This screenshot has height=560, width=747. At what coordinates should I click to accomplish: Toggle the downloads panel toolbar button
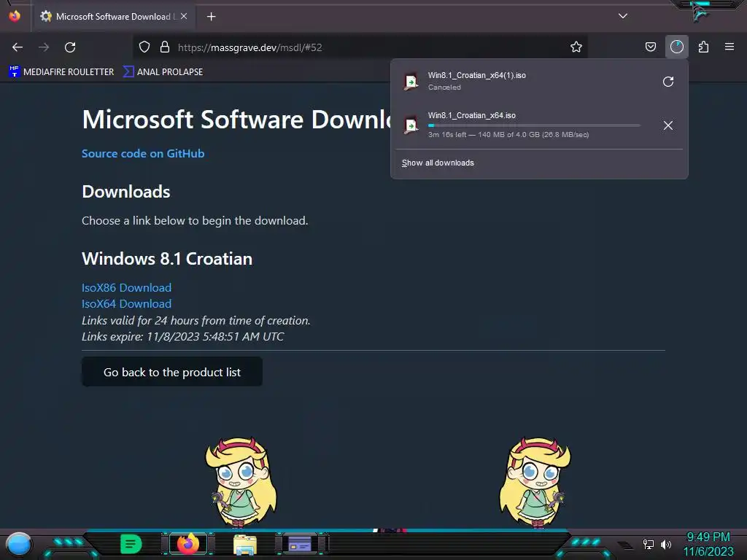[x=677, y=47]
